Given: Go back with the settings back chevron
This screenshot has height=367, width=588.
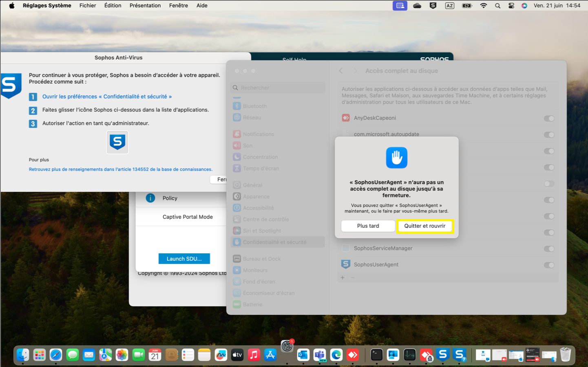Looking at the screenshot, I should point(341,71).
